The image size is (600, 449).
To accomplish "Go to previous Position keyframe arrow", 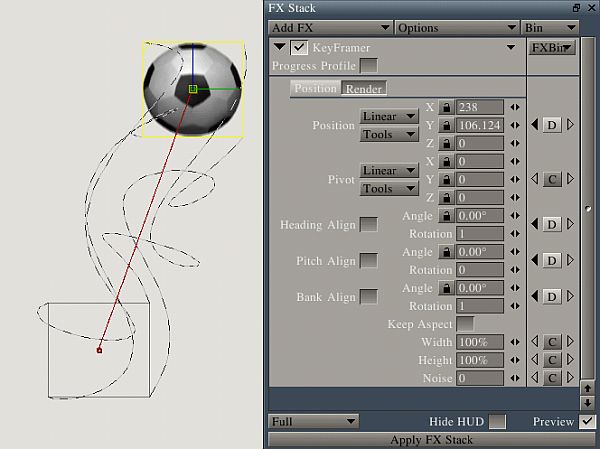I will (535, 124).
